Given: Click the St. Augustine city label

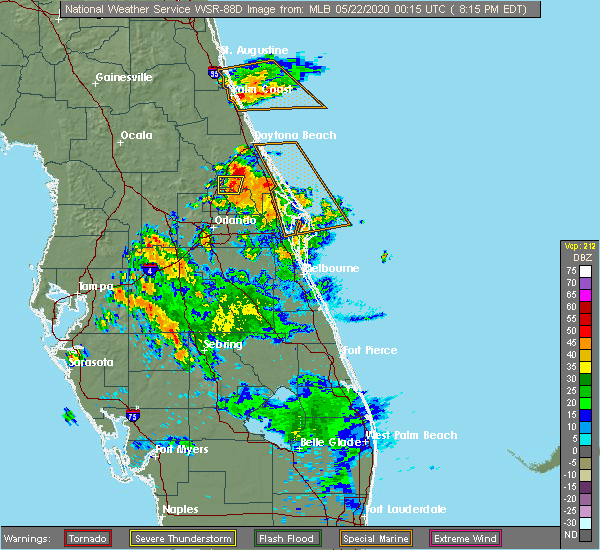Looking at the screenshot, I should click(254, 50).
